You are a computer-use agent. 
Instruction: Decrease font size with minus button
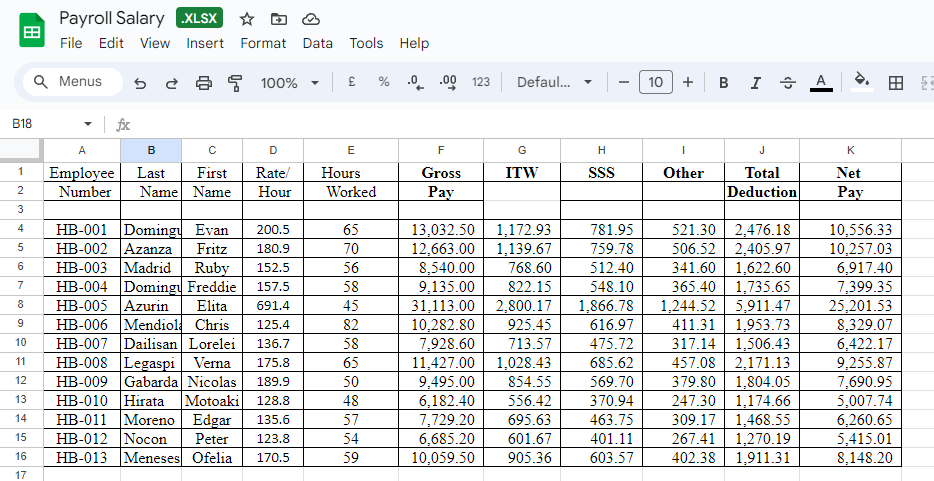pyautogui.click(x=624, y=82)
